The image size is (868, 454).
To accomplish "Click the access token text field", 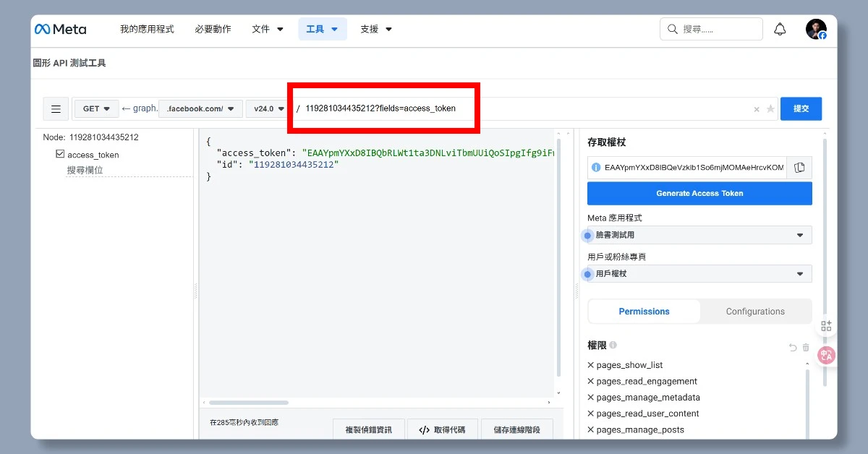I will (x=687, y=168).
